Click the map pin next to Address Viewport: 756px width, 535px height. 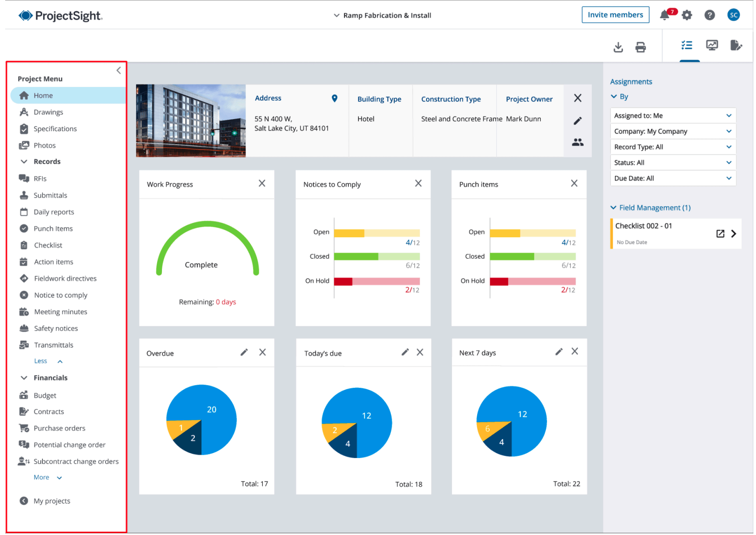coord(334,98)
